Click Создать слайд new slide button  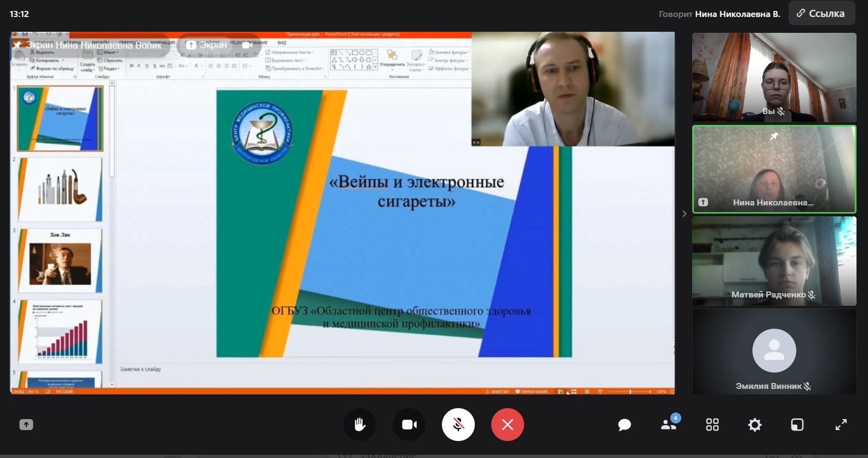[x=87, y=61]
